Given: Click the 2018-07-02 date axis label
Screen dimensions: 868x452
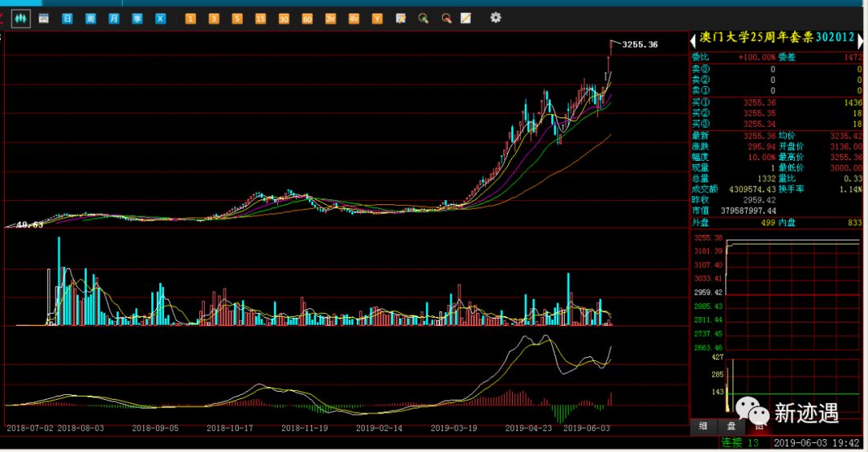Looking at the screenshot, I should point(30,428).
